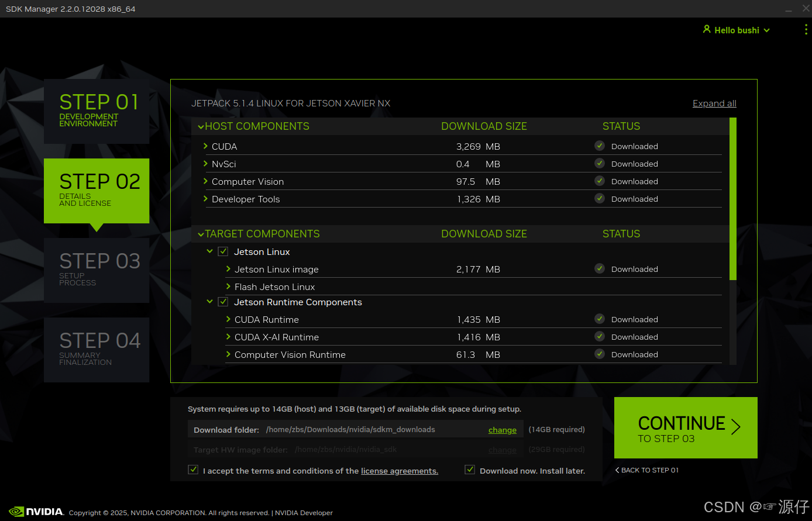Toggle the Download now. Install later checkbox
Image resolution: width=812 pixels, height=521 pixels.
click(470, 470)
